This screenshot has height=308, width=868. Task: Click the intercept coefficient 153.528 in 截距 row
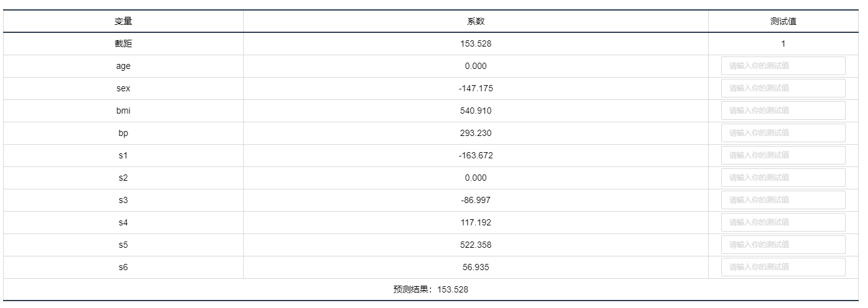pos(476,43)
